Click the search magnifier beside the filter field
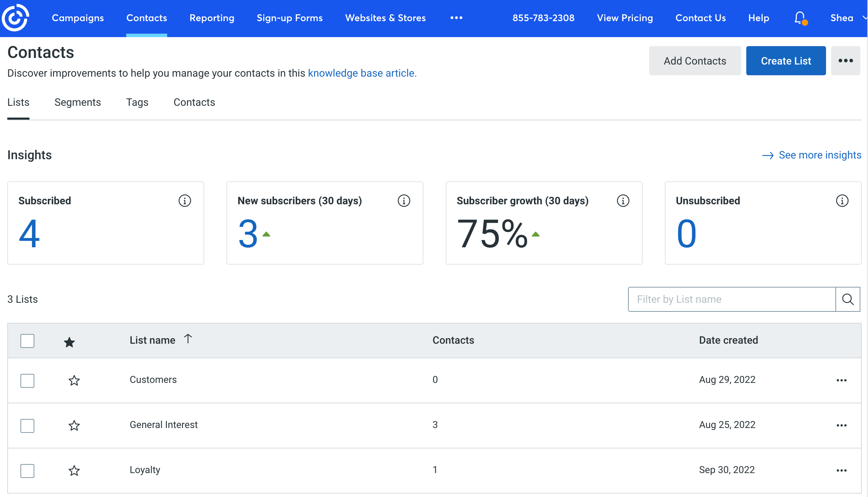Image resolution: width=868 pixels, height=497 pixels. click(848, 299)
